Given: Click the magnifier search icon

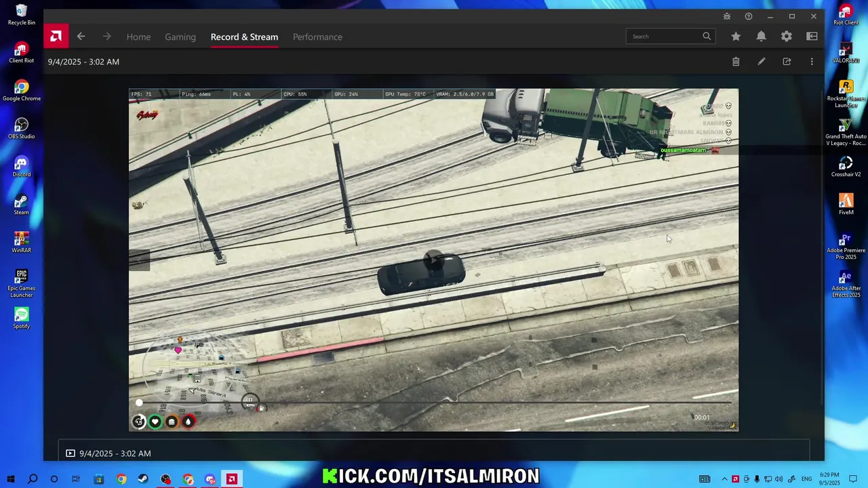Looking at the screenshot, I should pyautogui.click(x=707, y=37).
